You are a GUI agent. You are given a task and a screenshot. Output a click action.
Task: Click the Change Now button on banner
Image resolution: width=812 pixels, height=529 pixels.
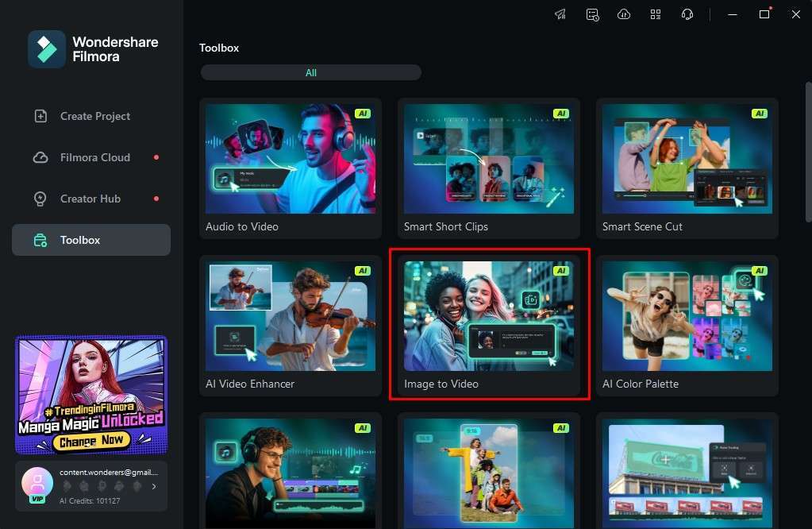(91, 442)
